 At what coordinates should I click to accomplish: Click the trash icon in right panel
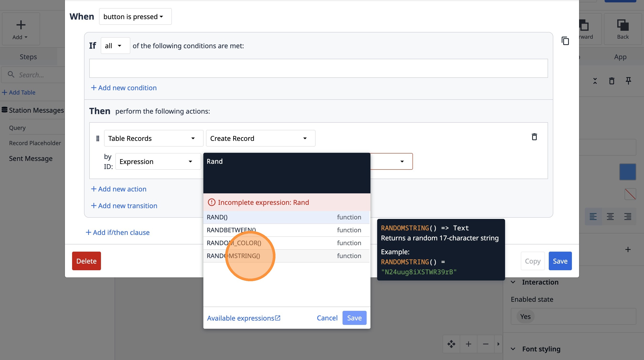pyautogui.click(x=612, y=81)
